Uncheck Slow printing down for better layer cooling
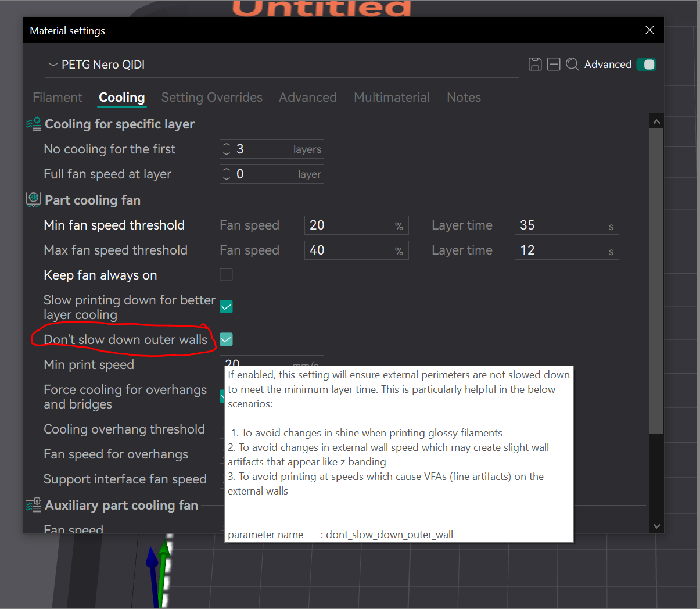The width and height of the screenshot is (700, 609). (x=226, y=307)
